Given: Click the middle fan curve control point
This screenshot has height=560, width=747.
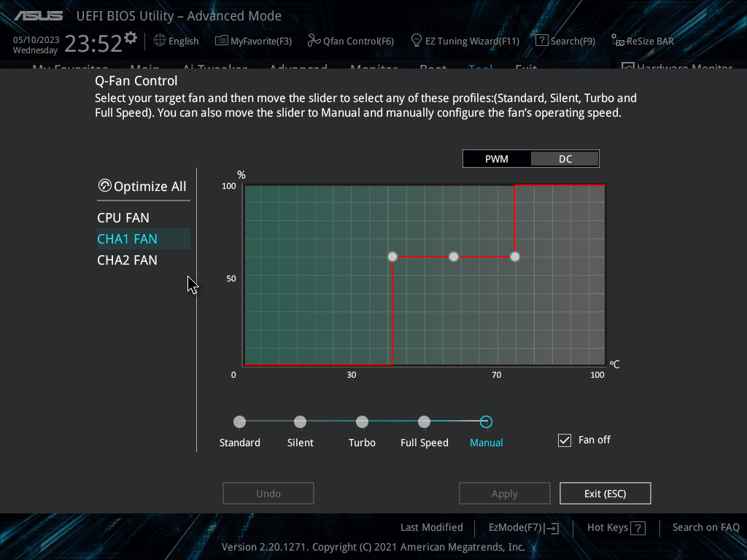Looking at the screenshot, I should tap(454, 257).
